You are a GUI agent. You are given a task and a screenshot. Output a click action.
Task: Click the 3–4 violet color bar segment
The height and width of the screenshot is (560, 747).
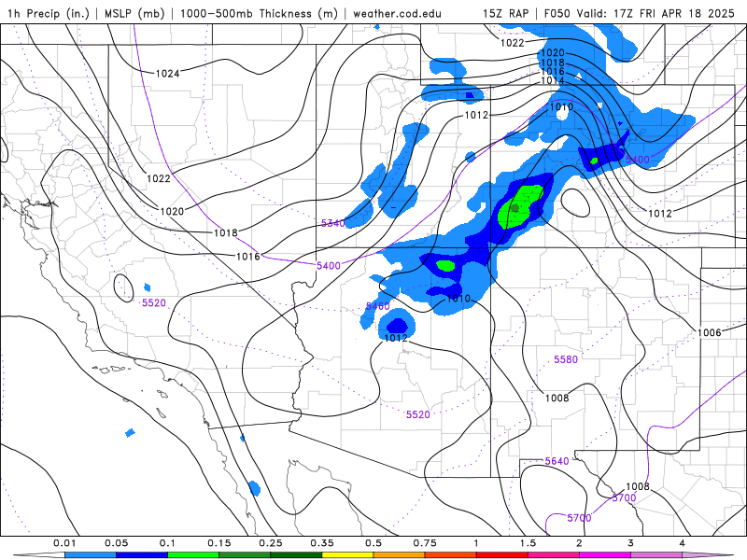[656, 555]
